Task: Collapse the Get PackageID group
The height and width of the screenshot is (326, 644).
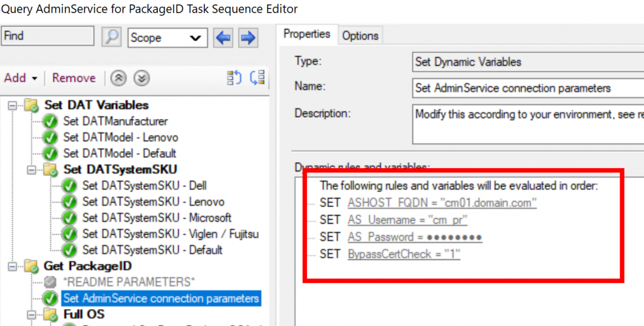Action: [x=12, y=267]
